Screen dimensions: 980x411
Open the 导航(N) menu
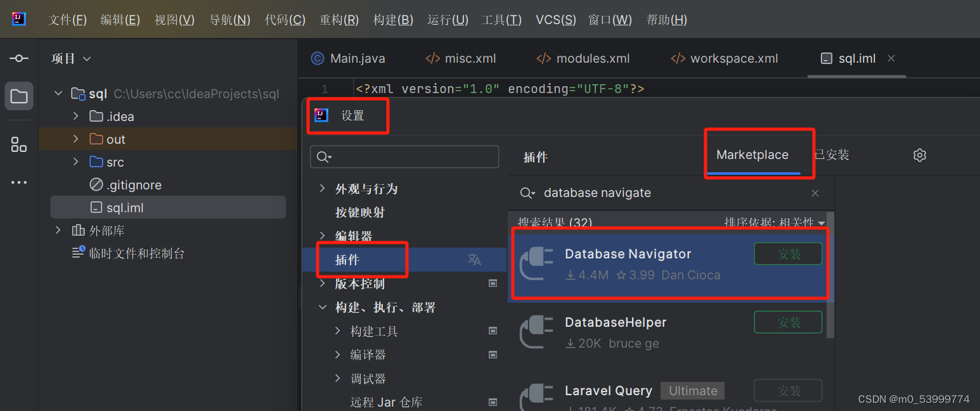tap(229, 20)
